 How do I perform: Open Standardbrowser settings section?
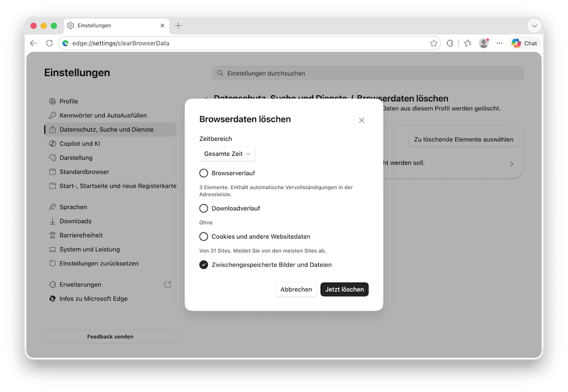(110, 172)
